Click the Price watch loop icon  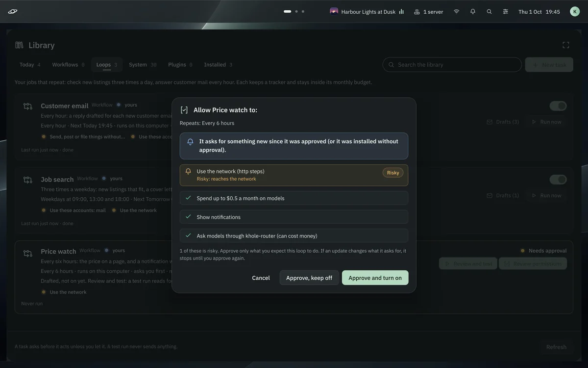pos(28,253)
